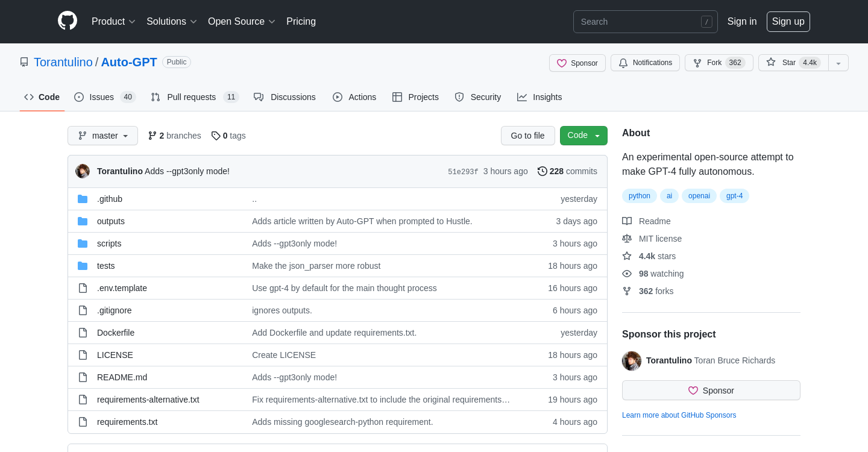Image resolution: width=868 pixels, height=452 pixels.
Task: Click the eye icon beside 98 watching
Action: 627,274
